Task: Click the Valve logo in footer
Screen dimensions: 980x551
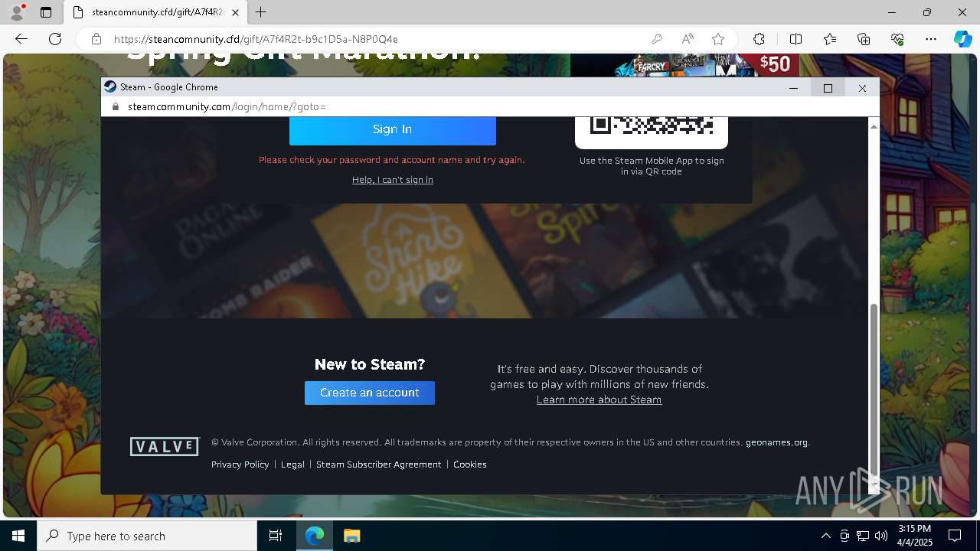Action: [x=165, y=446]
